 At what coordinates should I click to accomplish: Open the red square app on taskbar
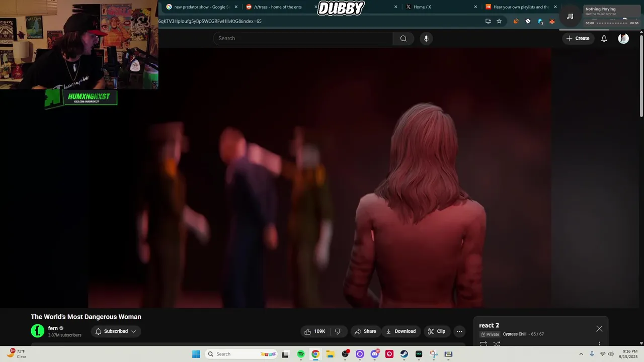(389, 354)
